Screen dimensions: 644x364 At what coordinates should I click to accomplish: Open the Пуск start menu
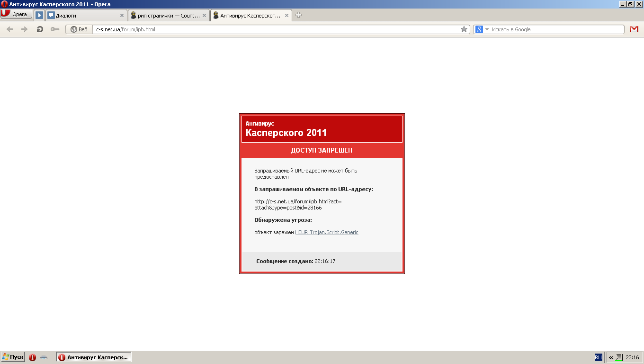(x=13, y=357)
